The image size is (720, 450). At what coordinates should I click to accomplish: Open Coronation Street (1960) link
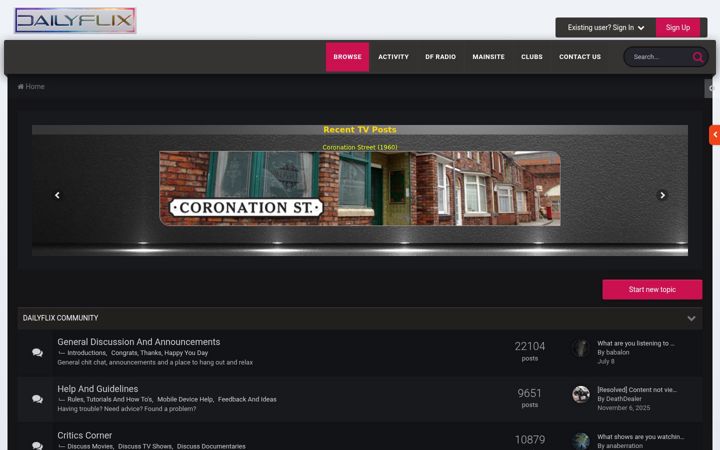(360, 147)
